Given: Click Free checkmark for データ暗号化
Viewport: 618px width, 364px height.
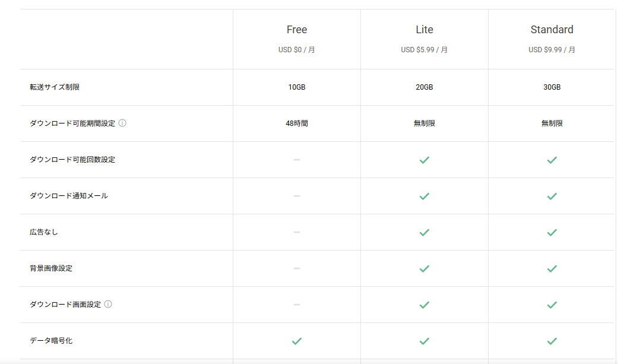Looking at the screenshot, I should pyautogui.click(x=297, y=341).
